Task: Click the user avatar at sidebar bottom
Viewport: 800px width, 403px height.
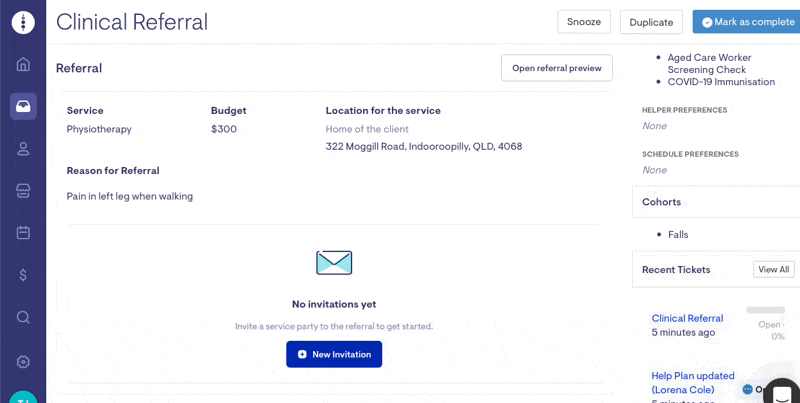Action: click(23, 397)
